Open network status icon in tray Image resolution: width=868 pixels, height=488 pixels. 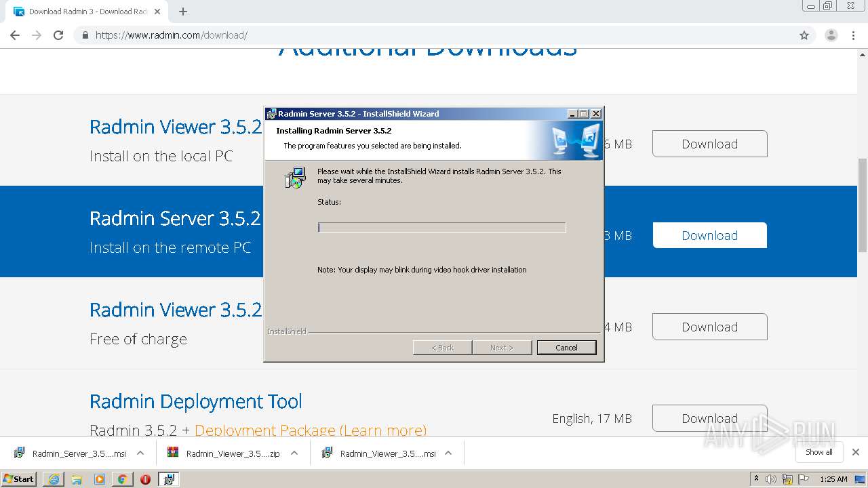(x=787, y=479)
